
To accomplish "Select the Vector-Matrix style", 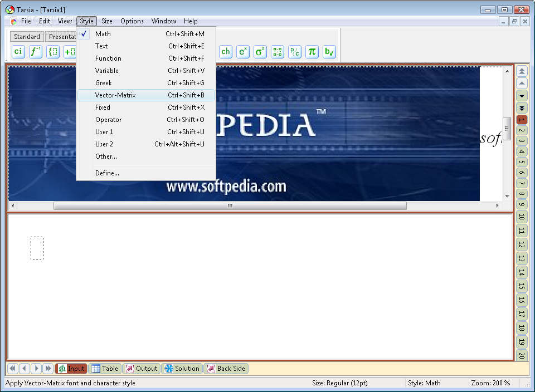I will (146, 95).
